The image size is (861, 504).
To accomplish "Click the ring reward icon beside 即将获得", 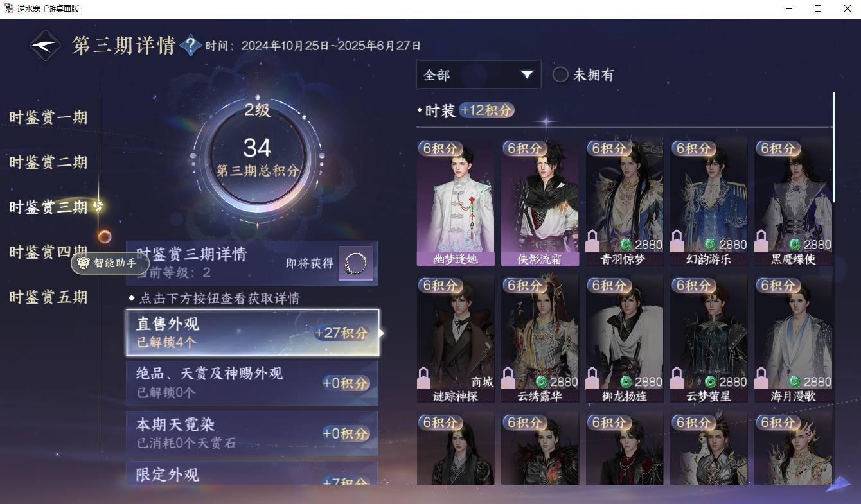I will [x=355, y=263].
